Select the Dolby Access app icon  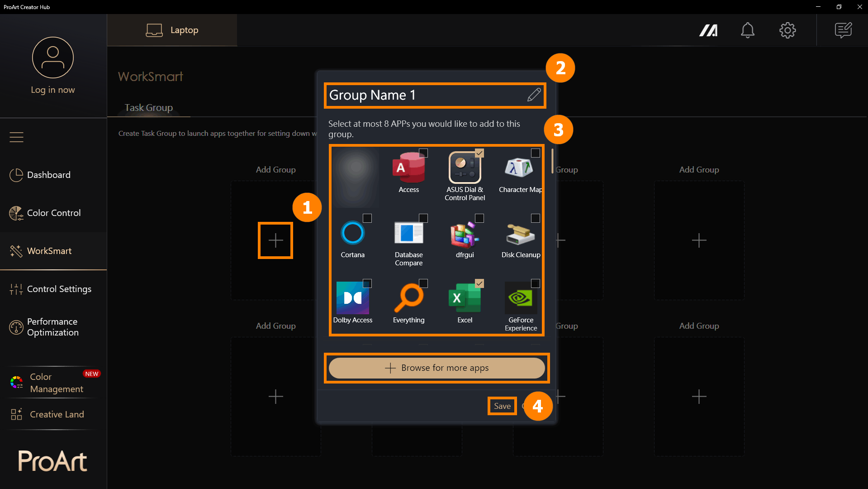click(352, 298)
